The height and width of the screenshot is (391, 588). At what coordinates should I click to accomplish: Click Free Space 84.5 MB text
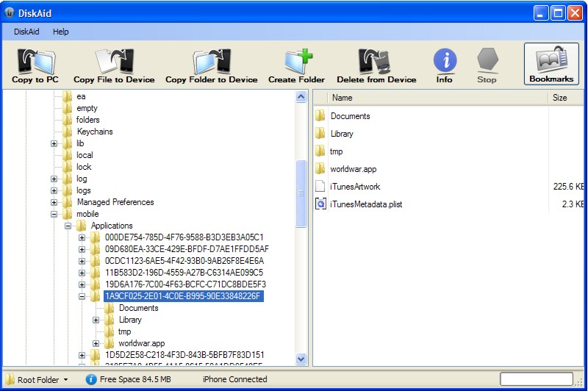[x=135, y=379]
